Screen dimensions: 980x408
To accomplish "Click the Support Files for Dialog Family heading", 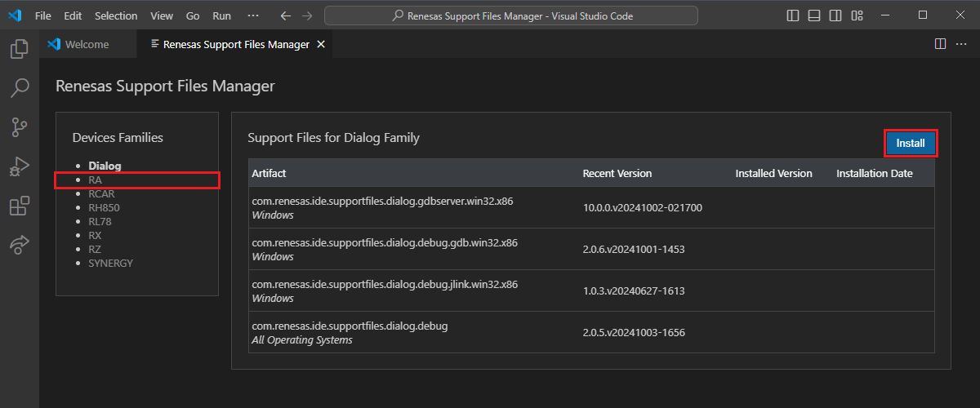I will tap(334, 138).
